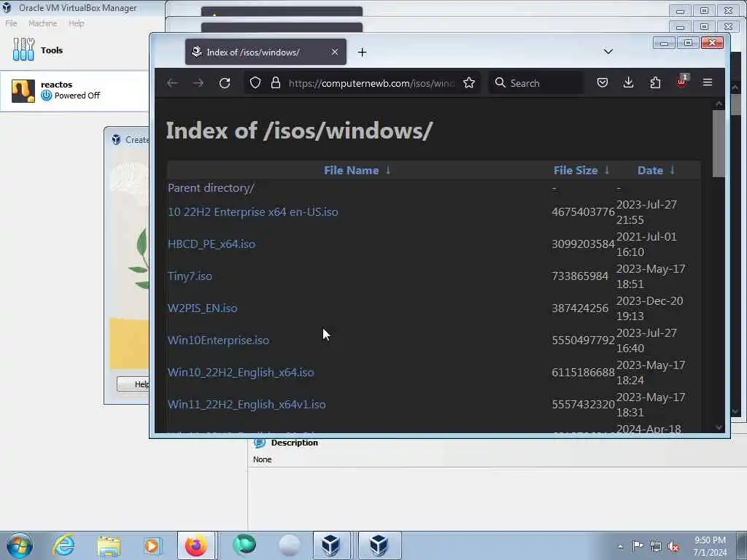Reload the page in Firefox

(225, 83)
